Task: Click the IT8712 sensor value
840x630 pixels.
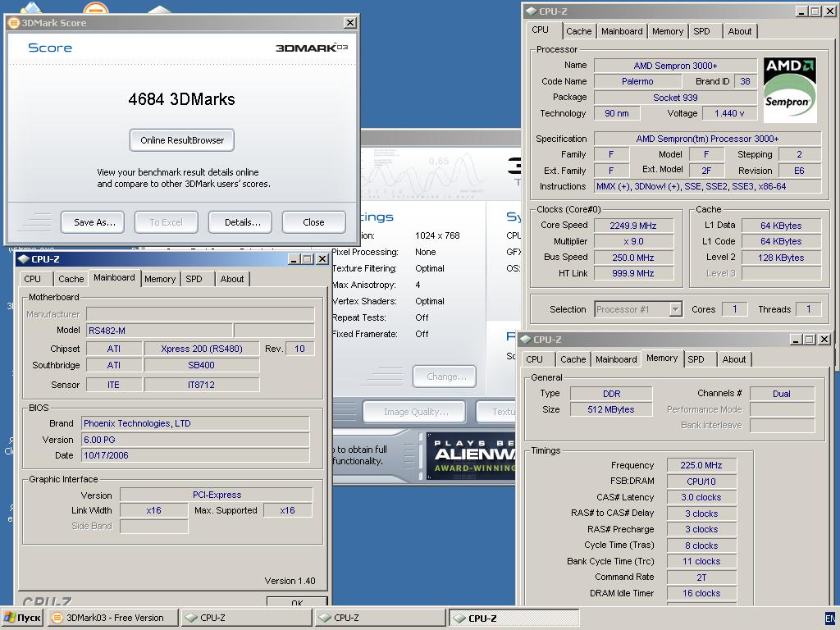Action: 202,385
